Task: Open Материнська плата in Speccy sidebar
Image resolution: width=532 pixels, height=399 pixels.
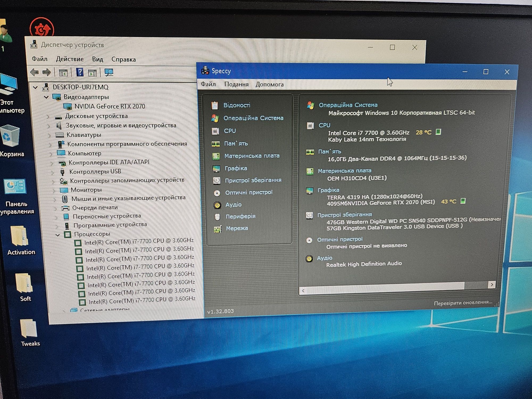Action: click(252, 156)
